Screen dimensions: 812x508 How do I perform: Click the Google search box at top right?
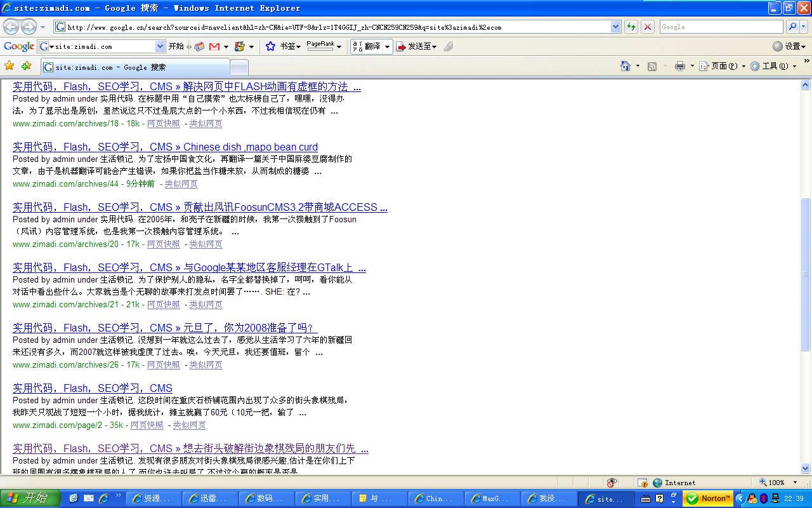tap(721, 27)
